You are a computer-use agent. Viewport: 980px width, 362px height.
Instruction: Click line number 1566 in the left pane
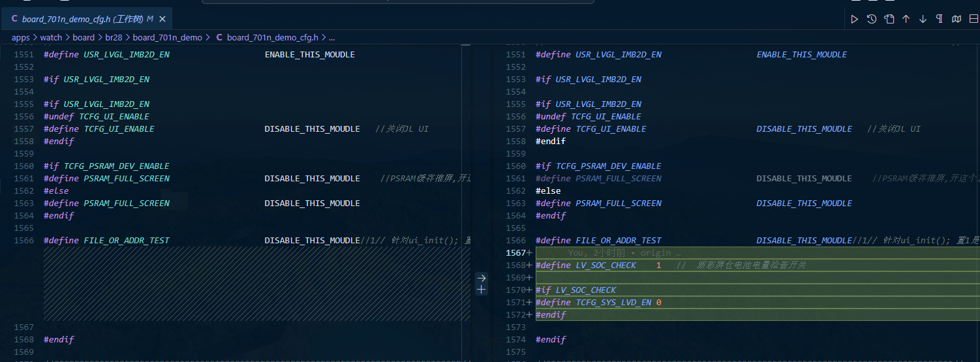(x=23, y=241)
